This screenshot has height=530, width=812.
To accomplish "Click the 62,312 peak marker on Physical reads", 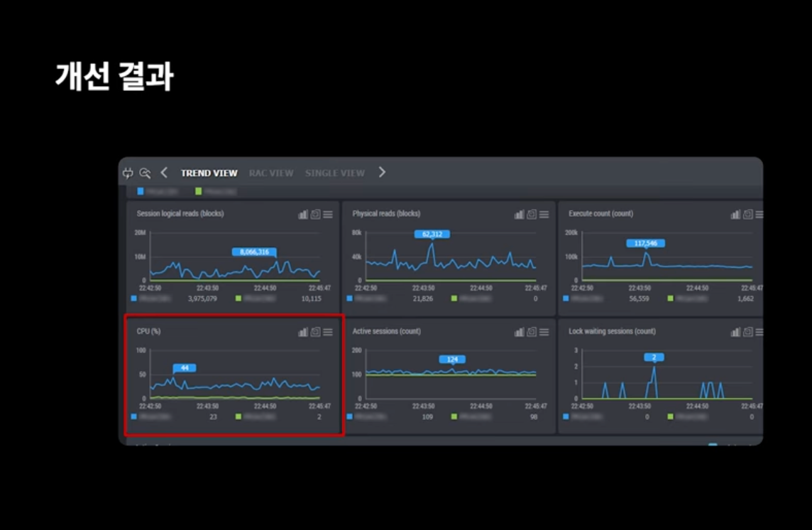I will click(432, 234).
